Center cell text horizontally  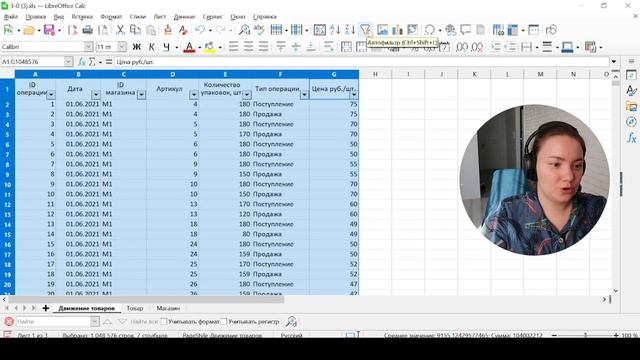(249, 47)
